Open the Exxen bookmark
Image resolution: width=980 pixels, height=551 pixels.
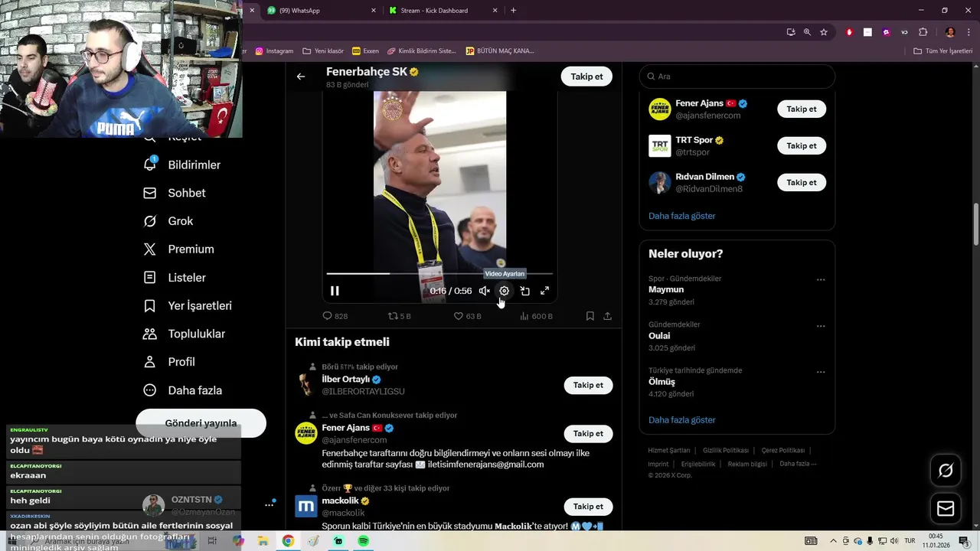[x=365, y=51]
